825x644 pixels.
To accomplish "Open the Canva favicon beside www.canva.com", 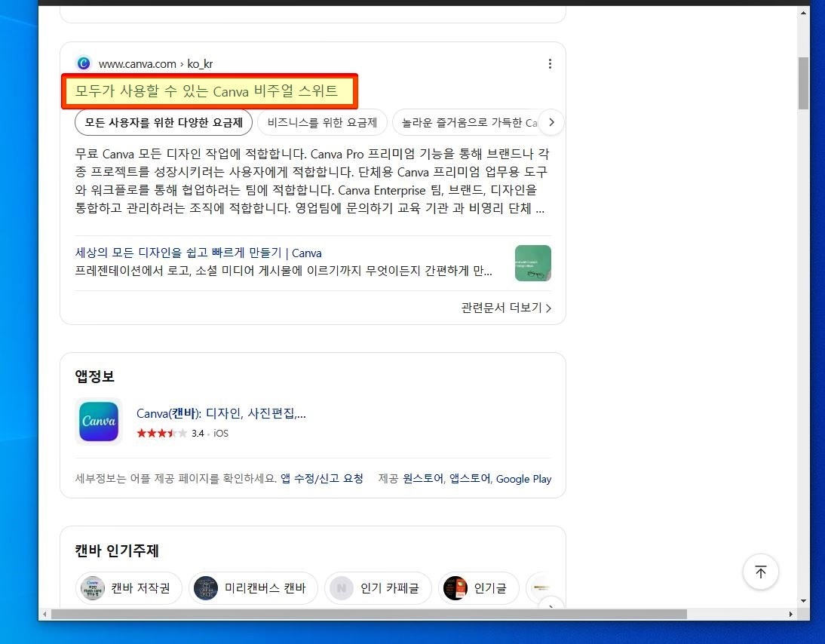I will (x=84, y=63).
